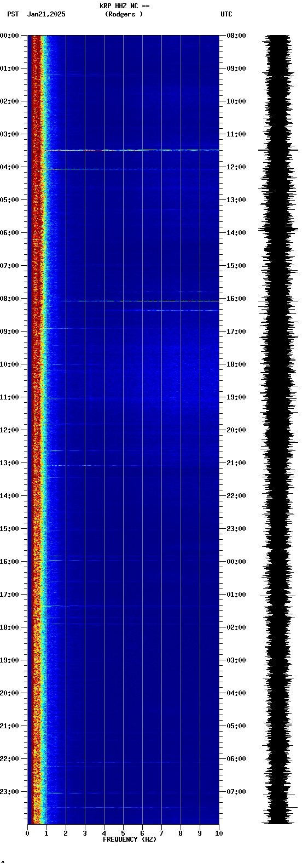
Task: Click the 12:00 PST time tick label
Action: tap(10, 430)
